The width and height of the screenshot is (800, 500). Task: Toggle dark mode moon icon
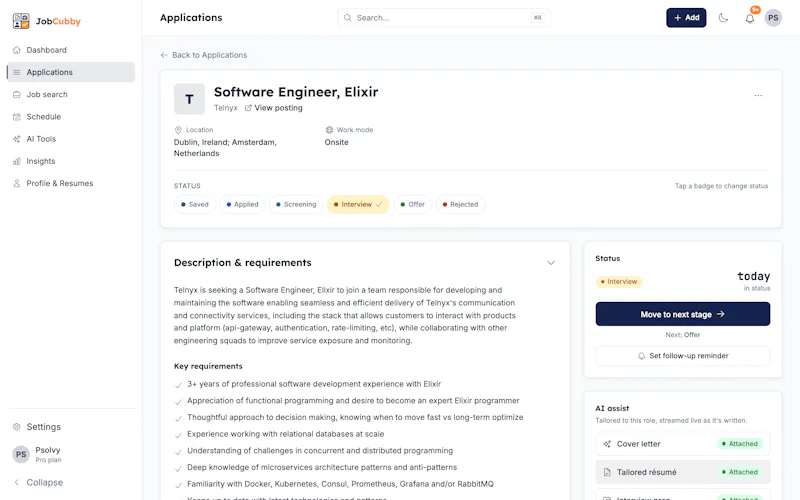point(723,18)
